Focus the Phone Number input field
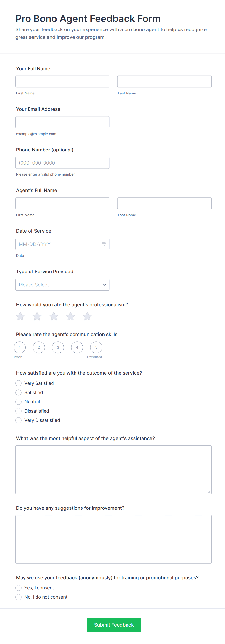Screen dimensions: 225x644 tap(62, 163)
